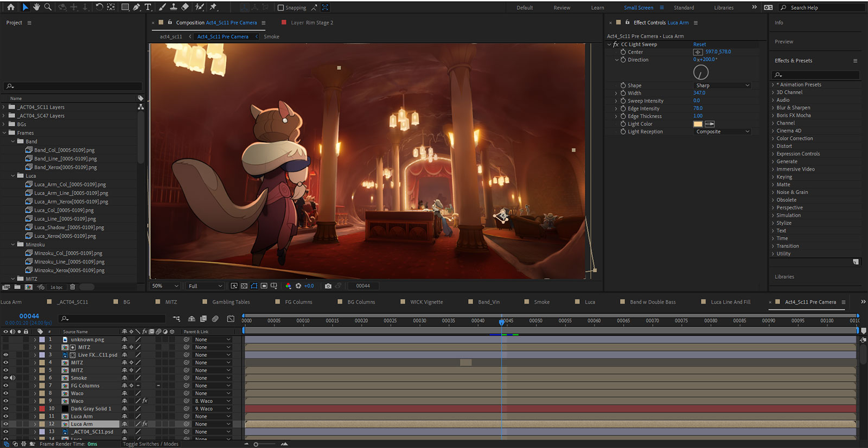Toggle visibility of Luca Arm layer 12

5,424
